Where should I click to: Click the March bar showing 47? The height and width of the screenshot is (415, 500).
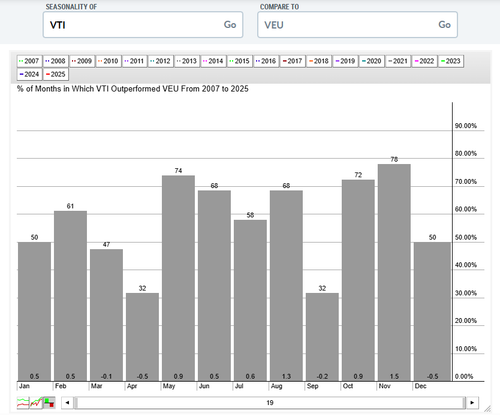106,315
